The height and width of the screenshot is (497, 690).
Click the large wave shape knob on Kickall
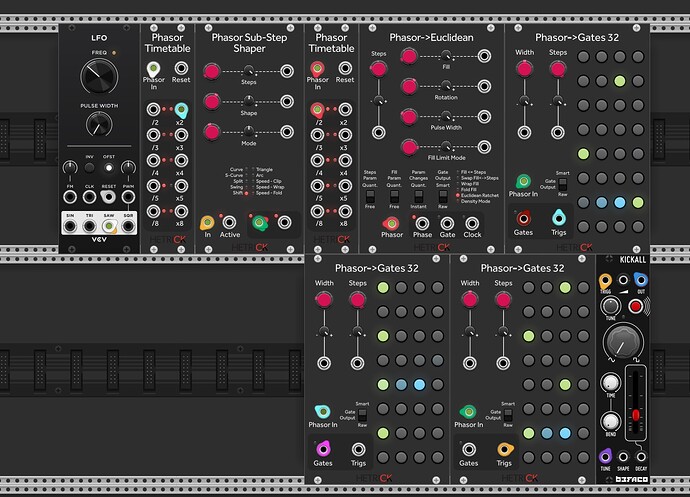pos(623,343)
